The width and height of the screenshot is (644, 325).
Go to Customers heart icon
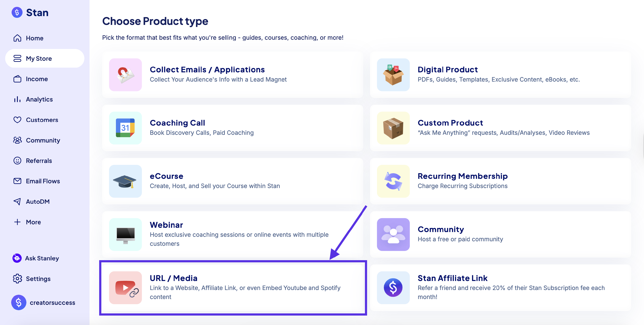tap(17, 120)
